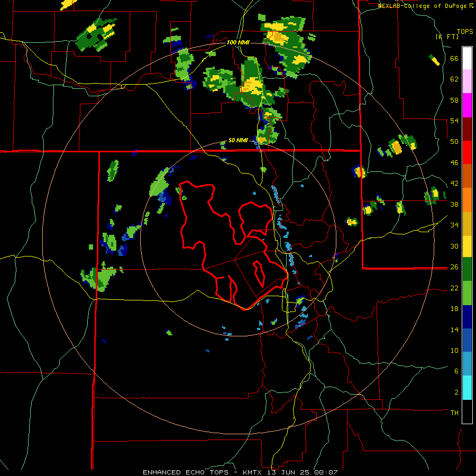
Task: Click the 50 NMI range ring label
Action: (x=238, y=140)
